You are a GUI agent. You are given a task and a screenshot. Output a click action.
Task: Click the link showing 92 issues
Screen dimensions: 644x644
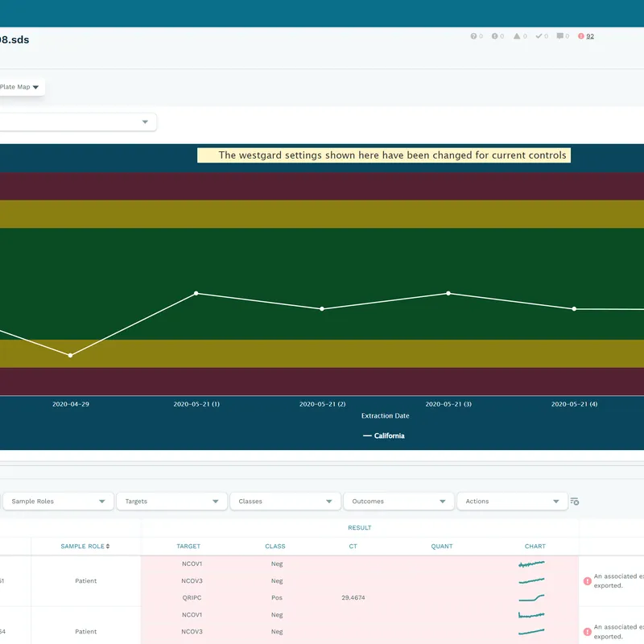tap(591, 36)
